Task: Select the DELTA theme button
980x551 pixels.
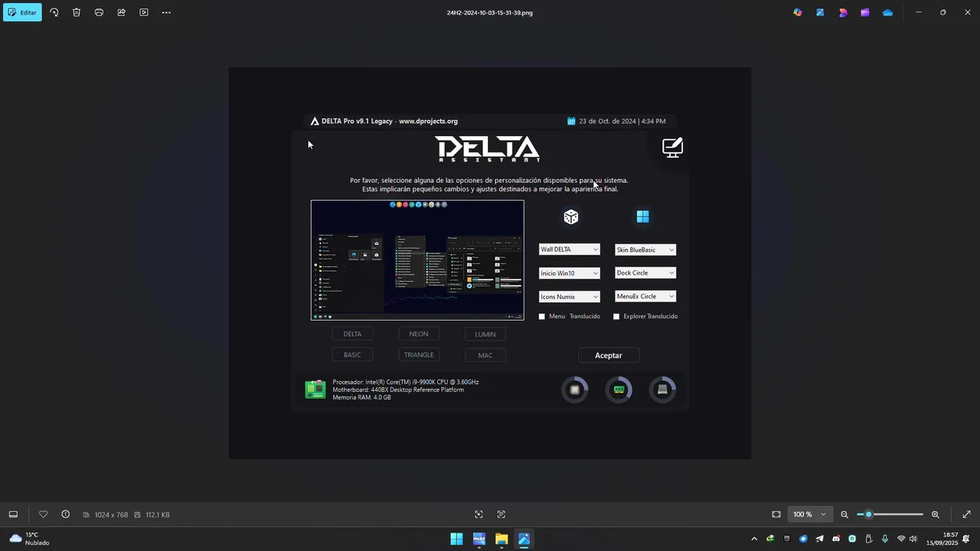Action: [x=352, y=334]
